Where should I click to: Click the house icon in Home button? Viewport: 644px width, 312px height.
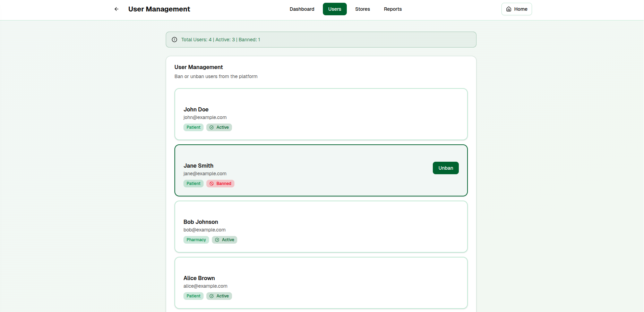click(x=509, y=9)
